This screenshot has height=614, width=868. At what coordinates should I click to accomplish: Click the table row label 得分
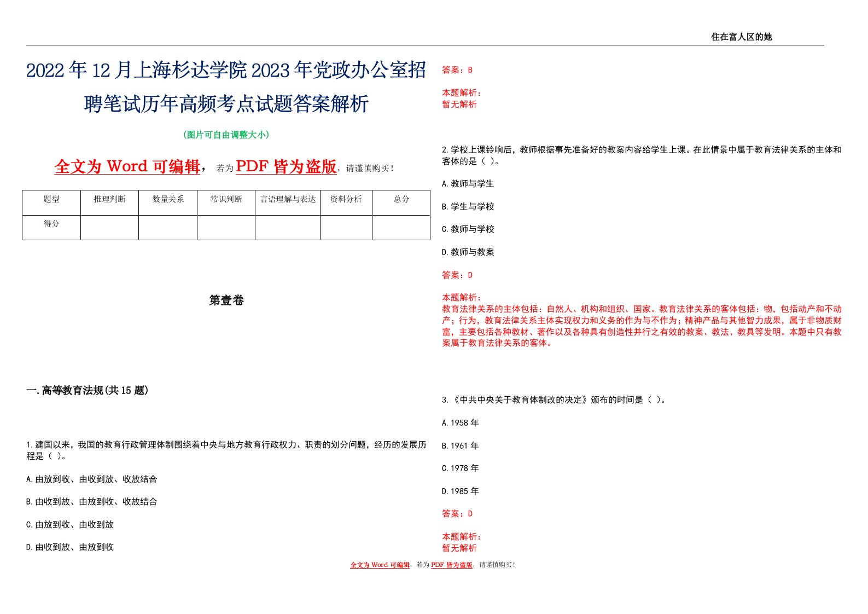tap(51, 224)
